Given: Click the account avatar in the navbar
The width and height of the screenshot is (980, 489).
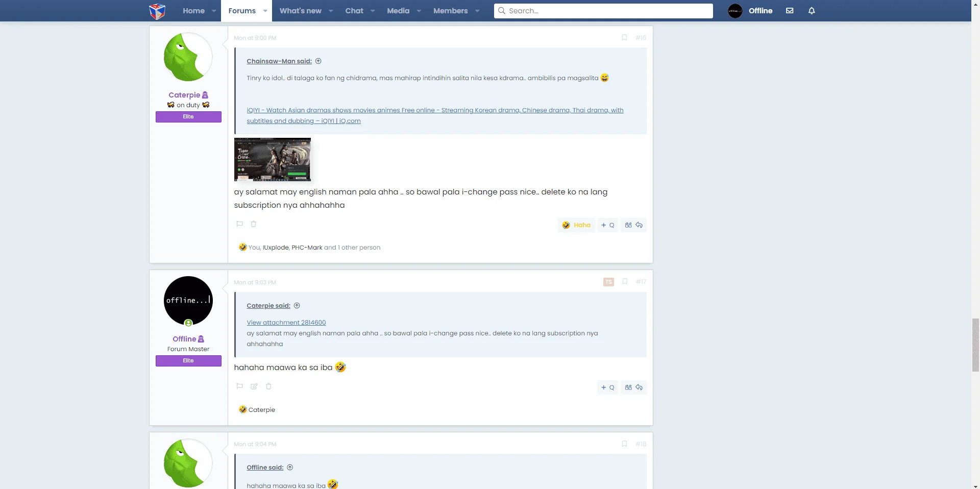Looking at the screenshot, I should click(735, 11).
